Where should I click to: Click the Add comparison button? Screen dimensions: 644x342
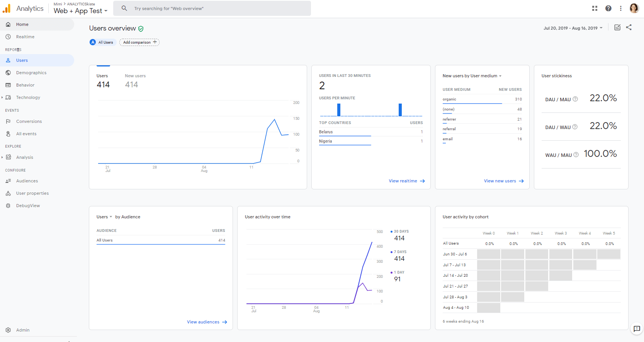[x=139, y=43]
